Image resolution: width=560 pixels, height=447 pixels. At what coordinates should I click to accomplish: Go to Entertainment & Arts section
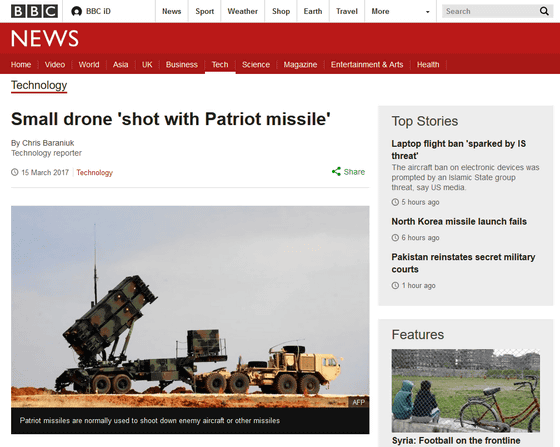tap(367, 65)
